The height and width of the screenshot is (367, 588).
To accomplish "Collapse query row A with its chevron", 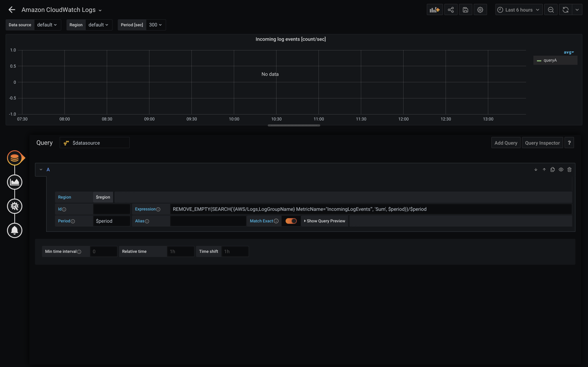I will 41,169.
